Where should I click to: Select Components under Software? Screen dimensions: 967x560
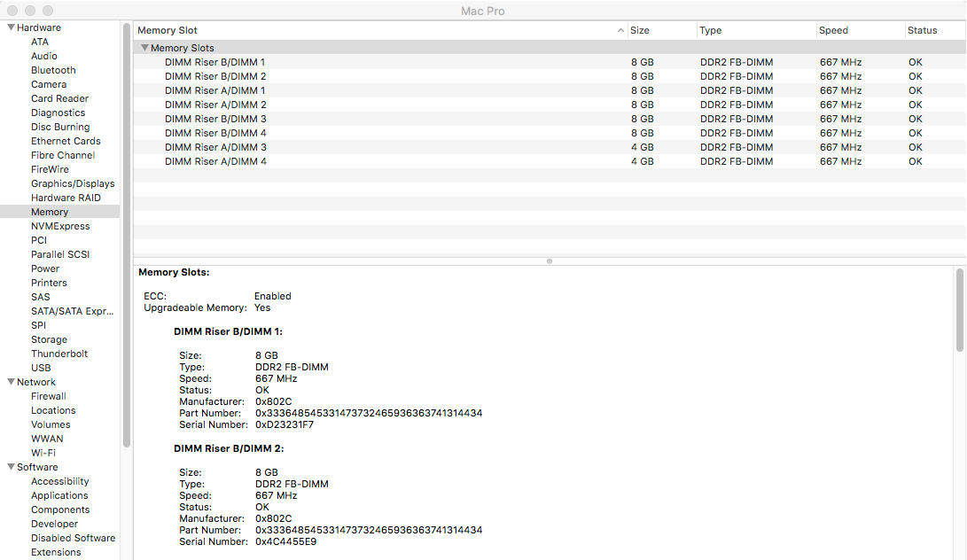[60, 509]
